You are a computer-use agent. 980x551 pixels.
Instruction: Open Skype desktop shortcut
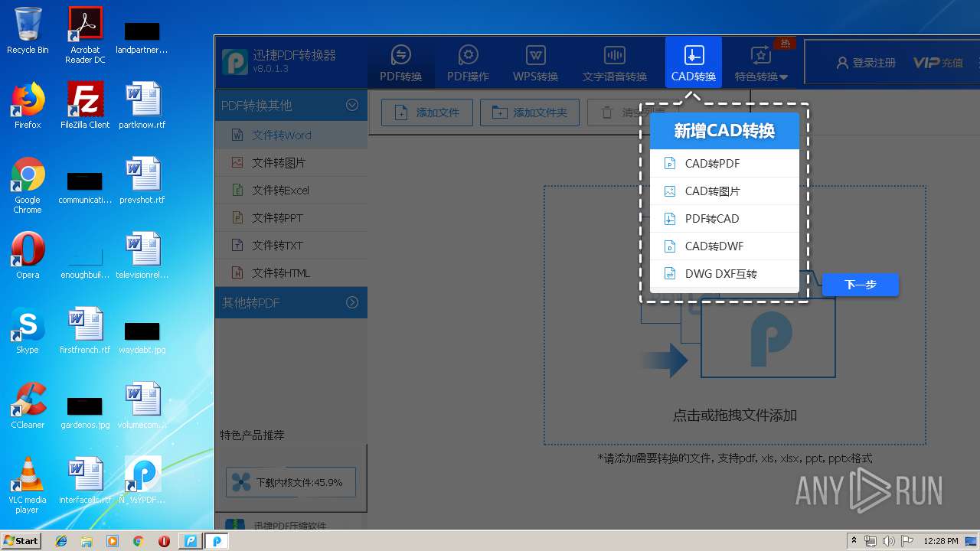28,331
